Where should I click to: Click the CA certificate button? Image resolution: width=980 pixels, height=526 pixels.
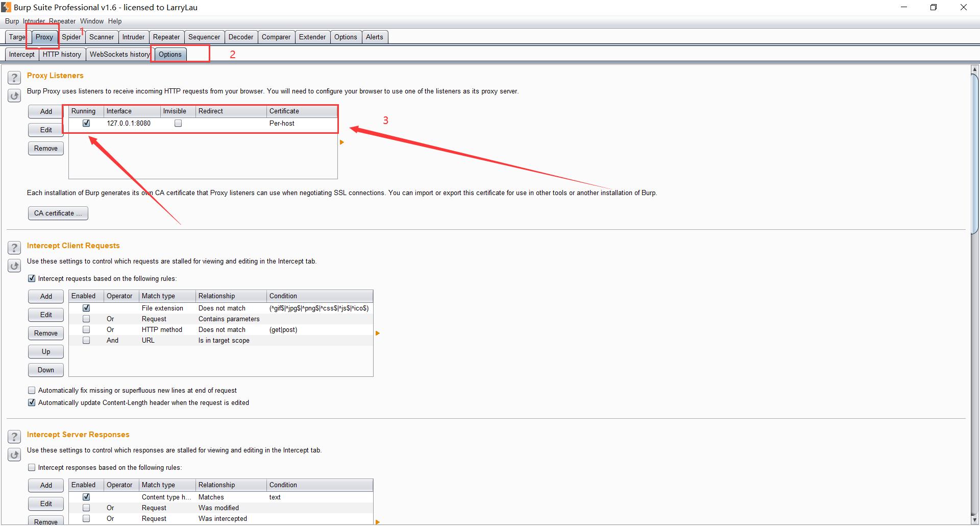58,213
